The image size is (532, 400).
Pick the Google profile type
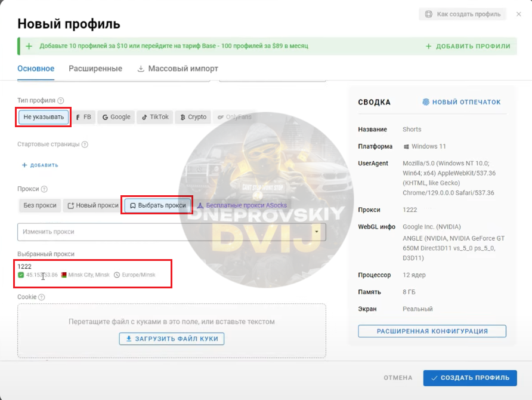116,117
